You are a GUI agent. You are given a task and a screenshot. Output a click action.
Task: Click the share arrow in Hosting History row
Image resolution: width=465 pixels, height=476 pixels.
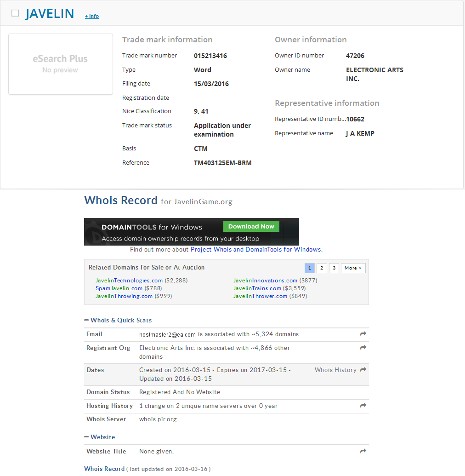(x=363, y=406)
